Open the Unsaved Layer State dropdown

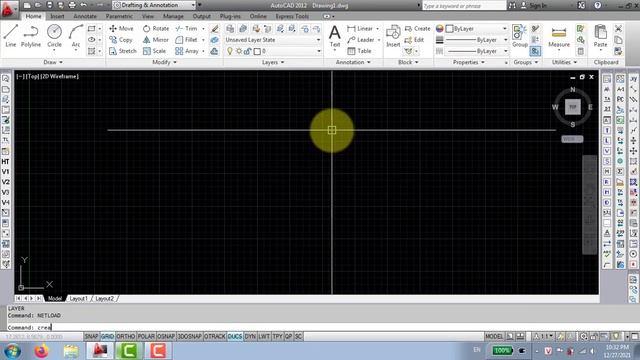[273, 40]
